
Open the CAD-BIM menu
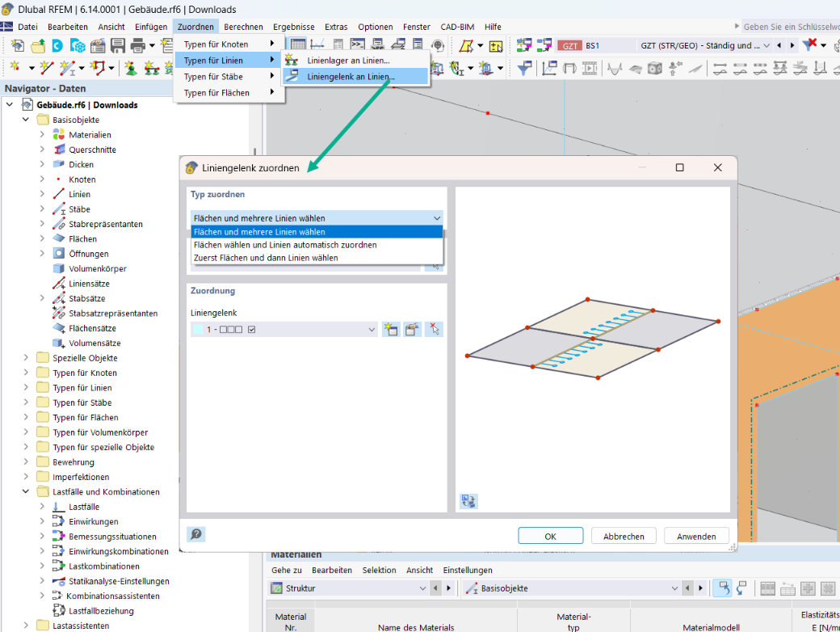pos(457,27)
